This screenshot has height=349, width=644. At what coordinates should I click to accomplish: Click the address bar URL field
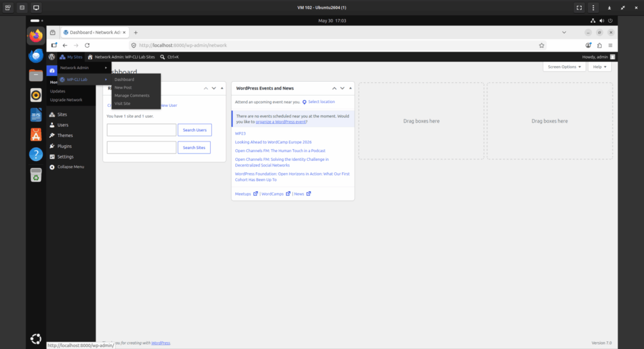coord(337,45)
